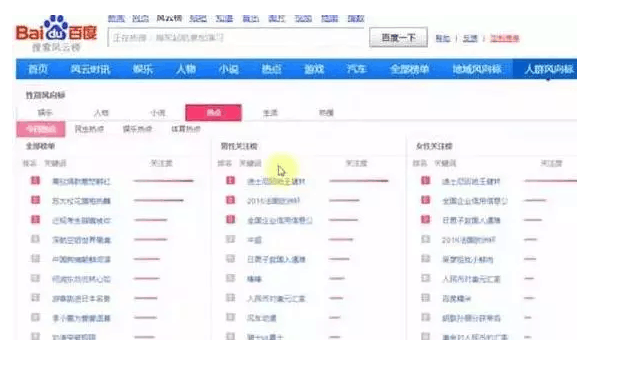The height and width of the screenshot is (384, 624).
Task: Select the 人物 category tab under 性别风向标
Action: [101, 113]
